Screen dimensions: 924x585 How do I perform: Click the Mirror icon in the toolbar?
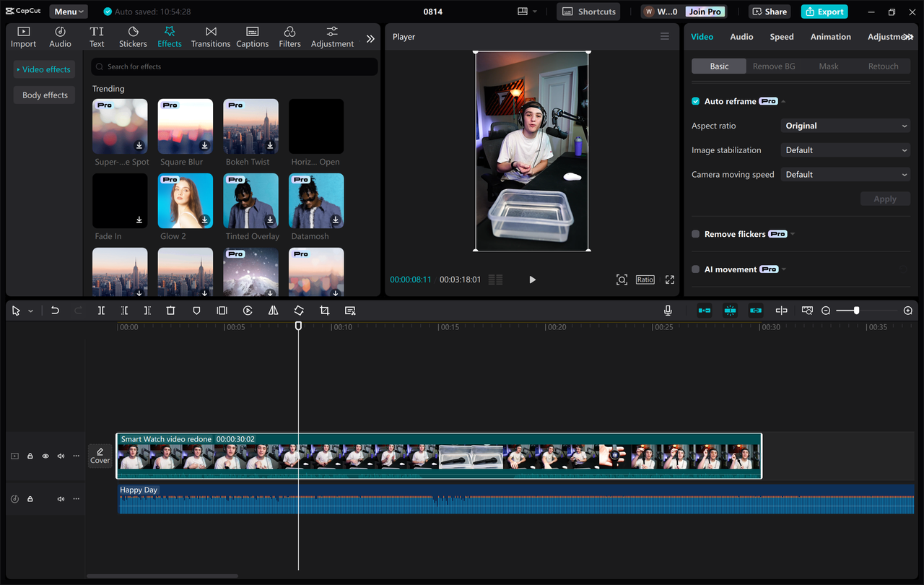[x=272, y=310]
